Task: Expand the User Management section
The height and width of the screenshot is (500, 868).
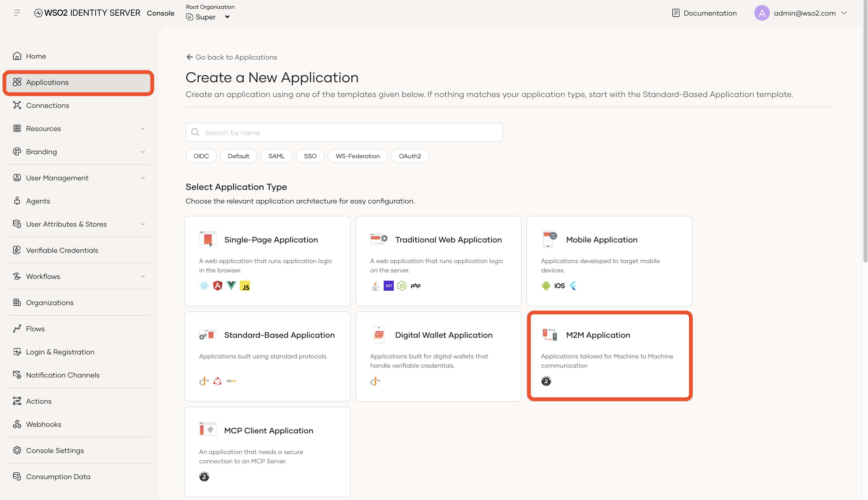Action: 143,178
